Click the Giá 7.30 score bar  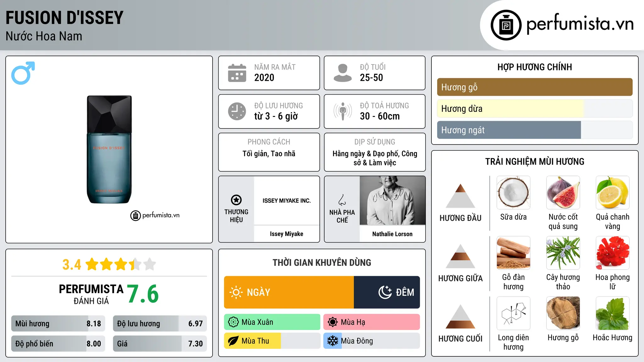[x=160, y=343]
